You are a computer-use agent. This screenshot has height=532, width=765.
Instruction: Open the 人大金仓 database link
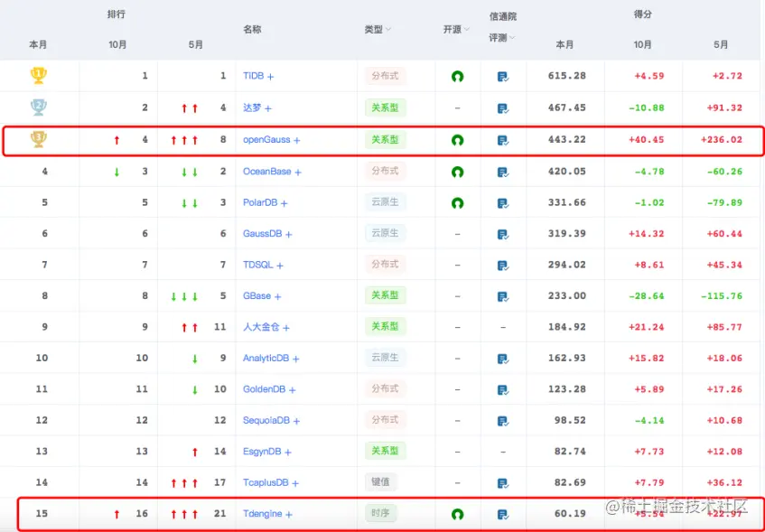point(262,327)
